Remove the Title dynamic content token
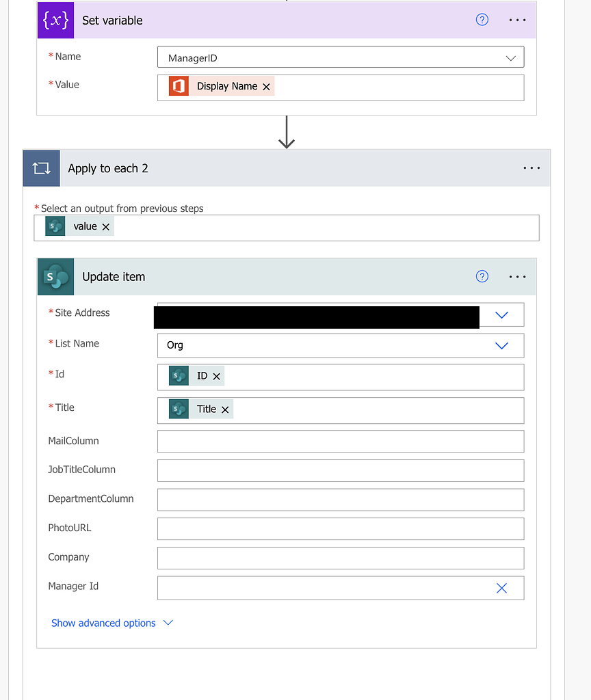This screenshot has height=700, width=591. [x=225, y=409]
